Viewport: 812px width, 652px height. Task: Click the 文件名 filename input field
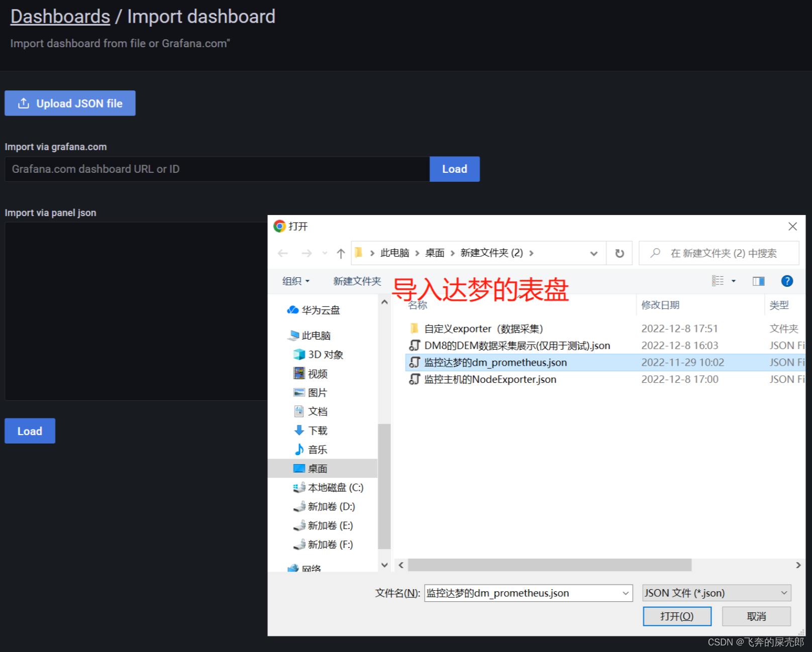[523, 593]
